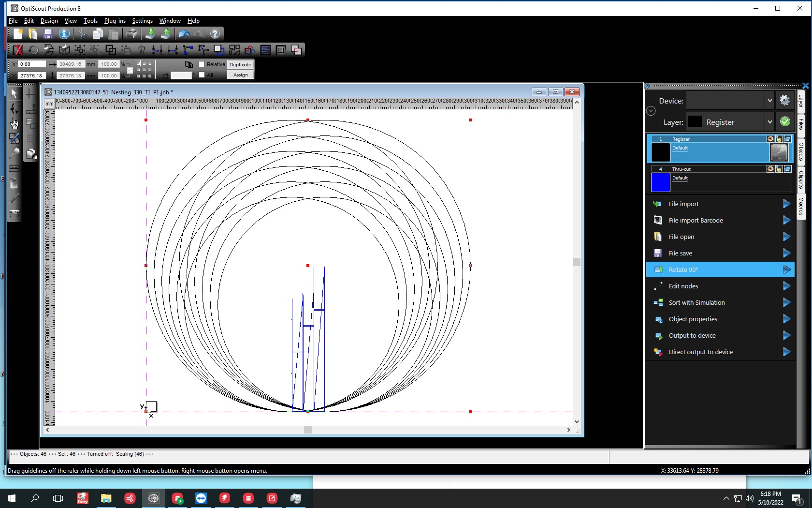Click the scissors Cut icon

[x=83, y=34]
